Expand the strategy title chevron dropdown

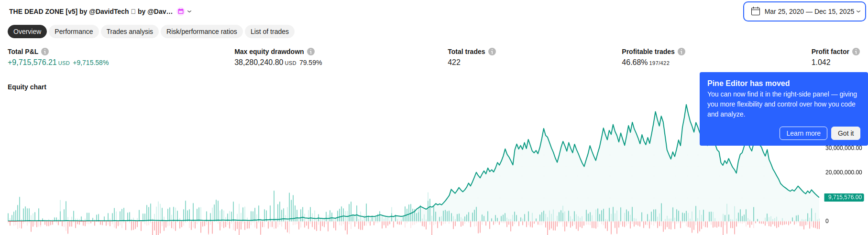tap(189, 11)
